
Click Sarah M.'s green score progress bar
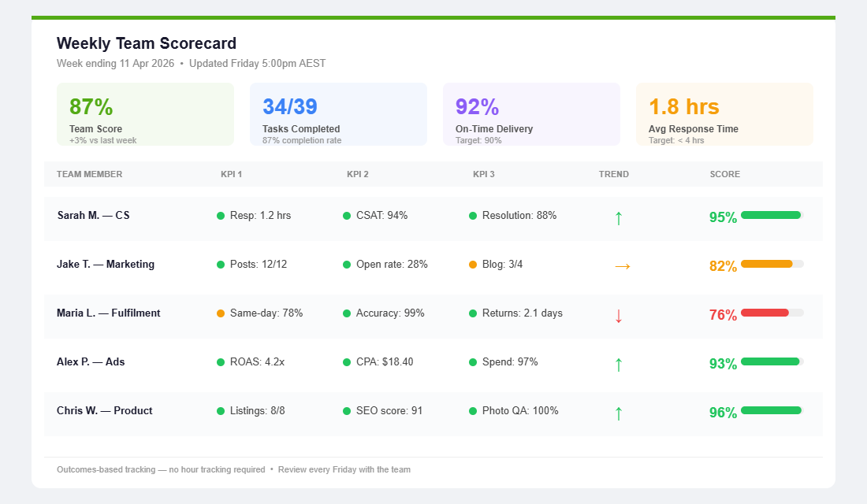tap(772, 214)
